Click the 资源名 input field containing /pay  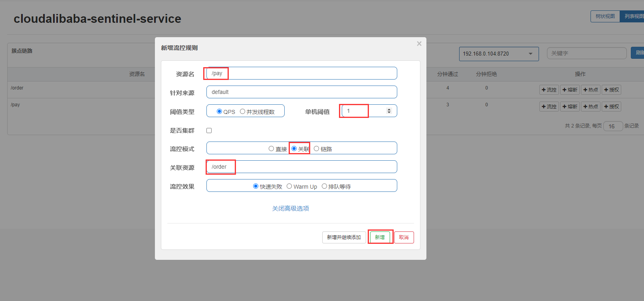[x=301, y=73]
